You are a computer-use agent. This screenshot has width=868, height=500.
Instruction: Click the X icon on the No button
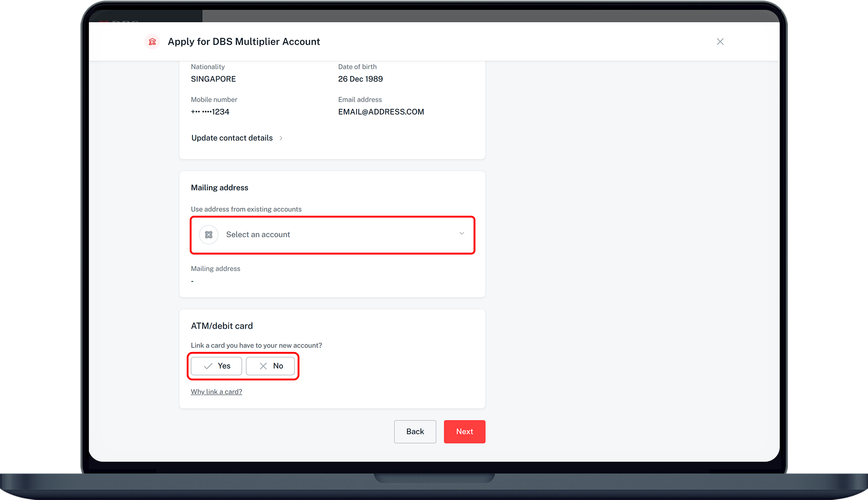262,366
